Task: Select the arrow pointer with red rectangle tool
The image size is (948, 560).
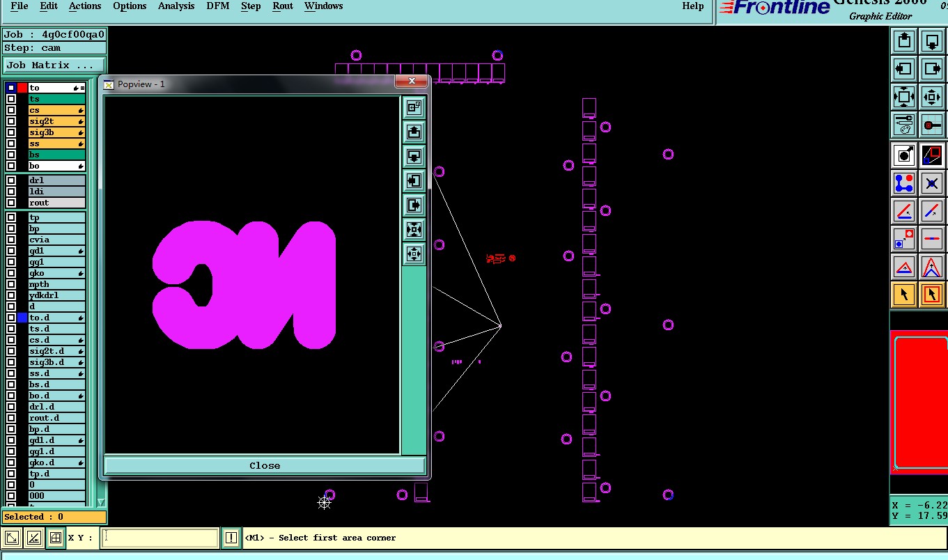Action: pos(932,295)
